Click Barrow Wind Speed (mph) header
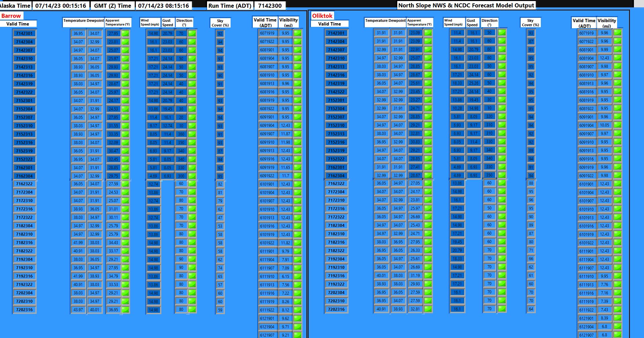The width and height of the screenshot is (644, 338). point(150,22)
